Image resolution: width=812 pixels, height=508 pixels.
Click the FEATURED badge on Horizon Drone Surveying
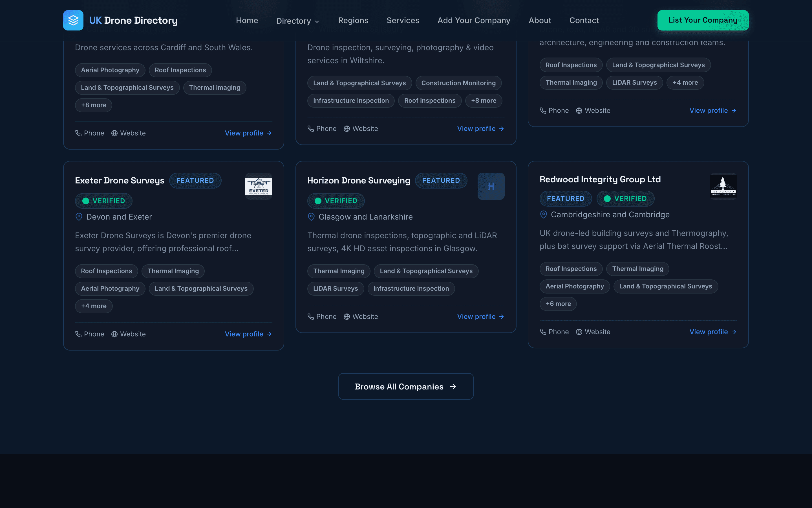tap(441, 180)
